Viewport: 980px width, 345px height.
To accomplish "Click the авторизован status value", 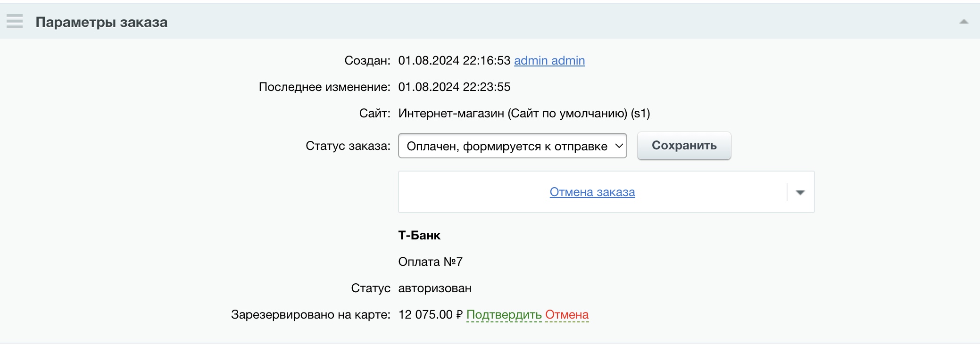I will pos(434,288).
